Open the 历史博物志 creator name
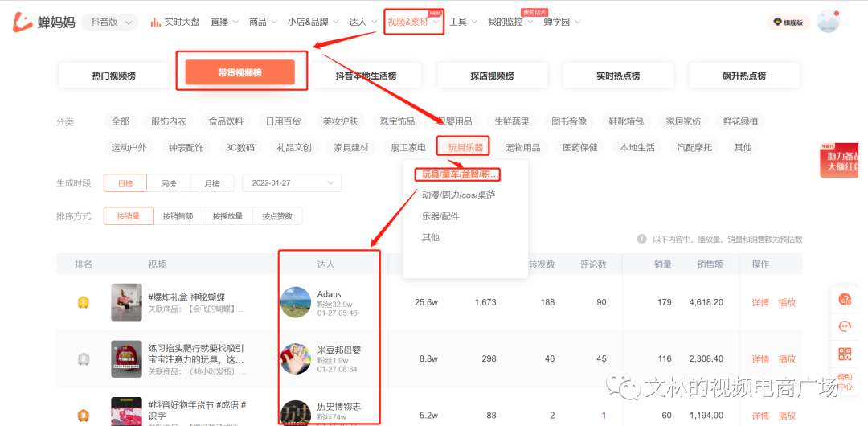Image resolution: width=868 pixels, height=426 pixels. tap(339, 407)
